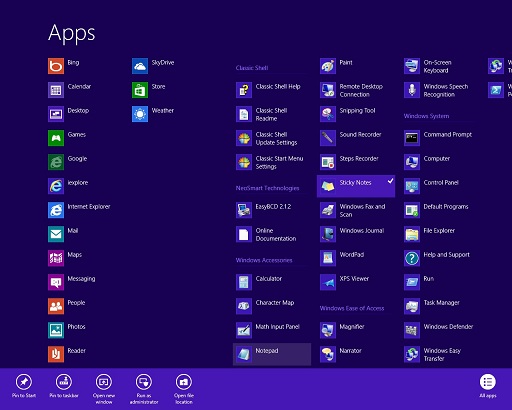Launch the Reader app icon

[56, 354]
